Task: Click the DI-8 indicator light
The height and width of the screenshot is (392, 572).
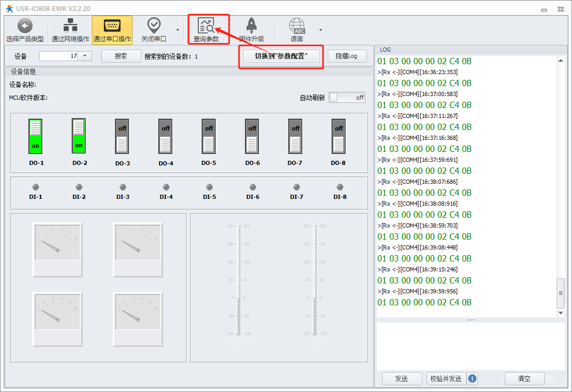Action: 340,187
